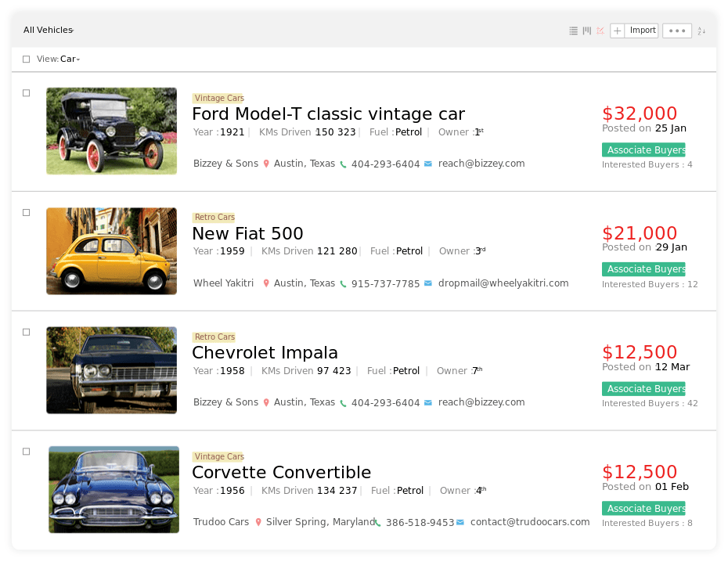The image size is (728, 562).
Task: Open the yellow Fiat 500 thumbnail
Action: (111, 251)
